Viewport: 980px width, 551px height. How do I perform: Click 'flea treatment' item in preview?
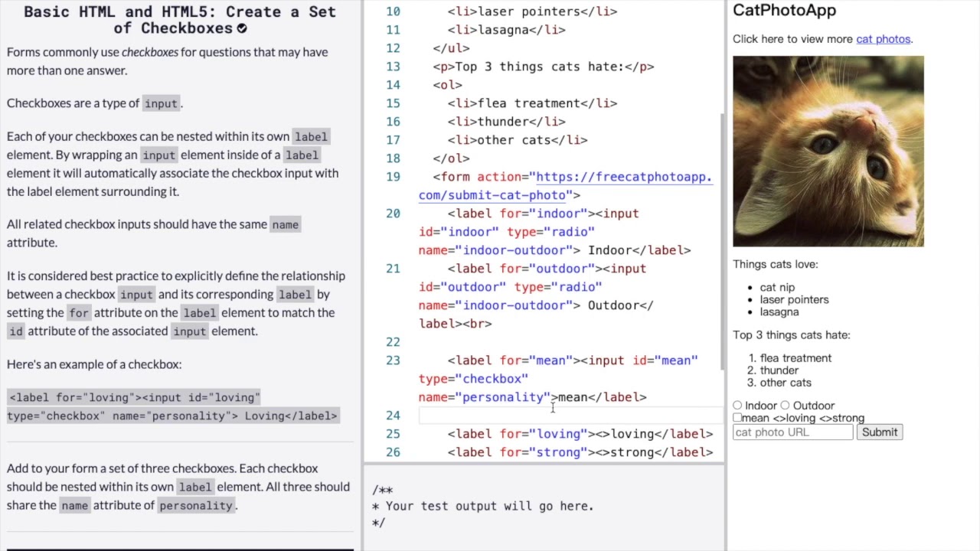point(795,358)
